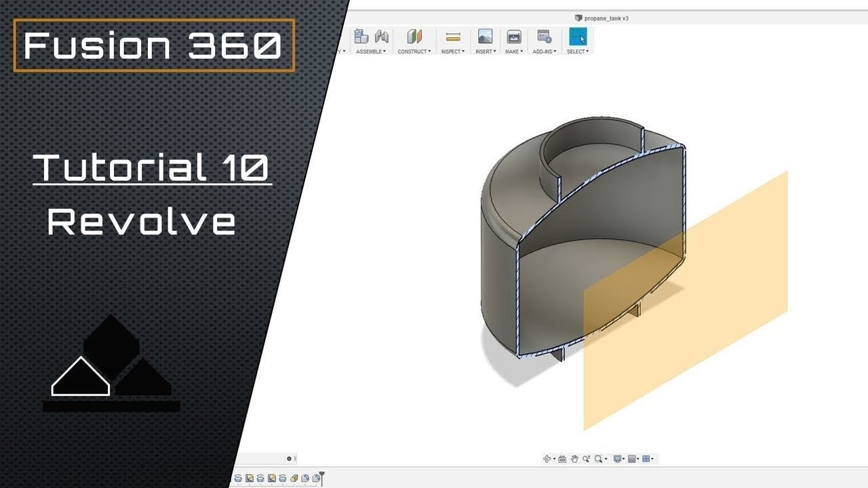Open the SELECT dropdown menu

578,52
